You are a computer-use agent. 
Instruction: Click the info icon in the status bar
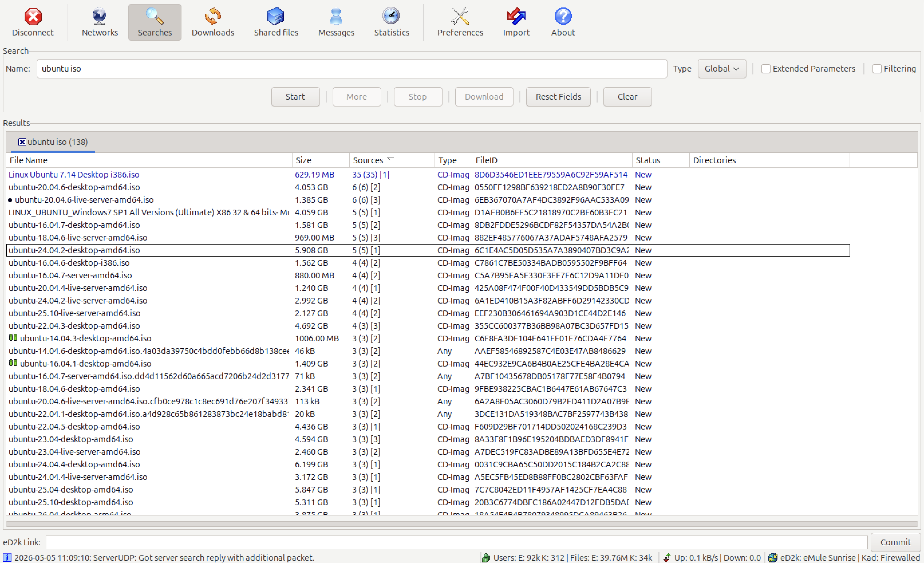[7, 557]
